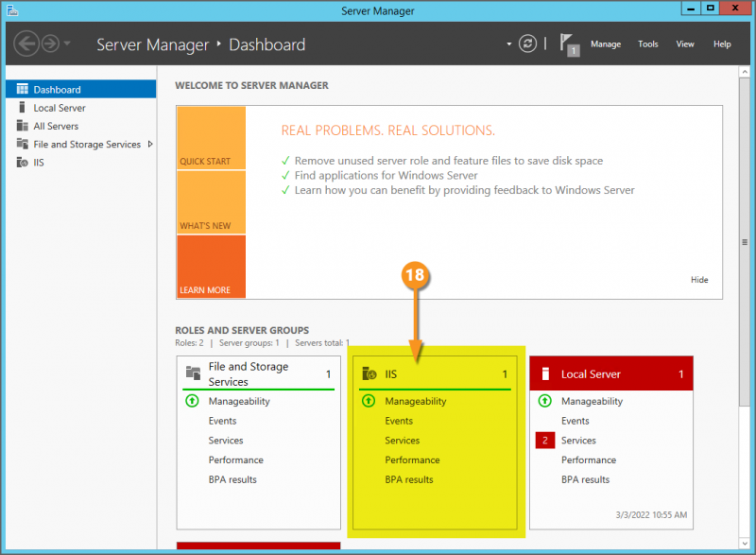Click the 'Server groups: 1' count text

point(249,343)
